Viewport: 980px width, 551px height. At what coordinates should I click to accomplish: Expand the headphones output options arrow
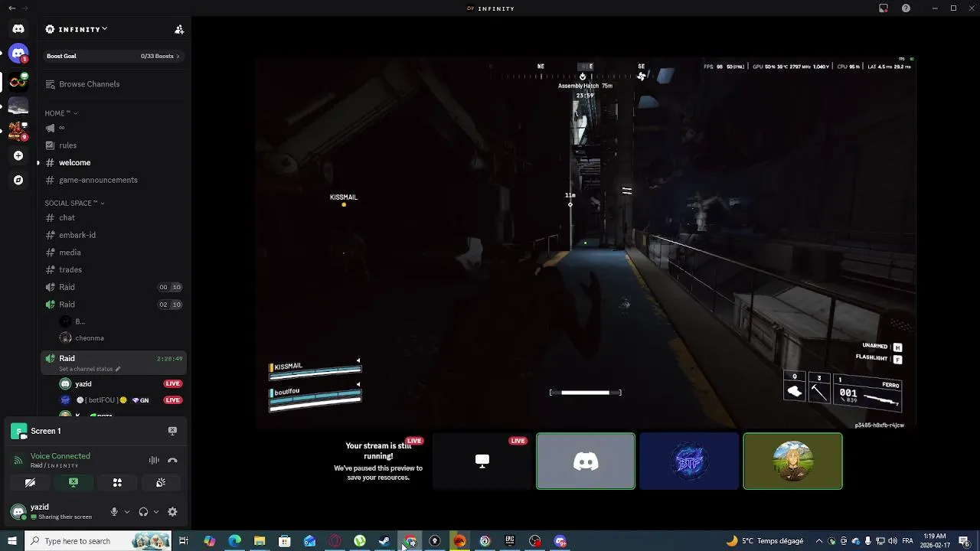(x=156, y=512)
